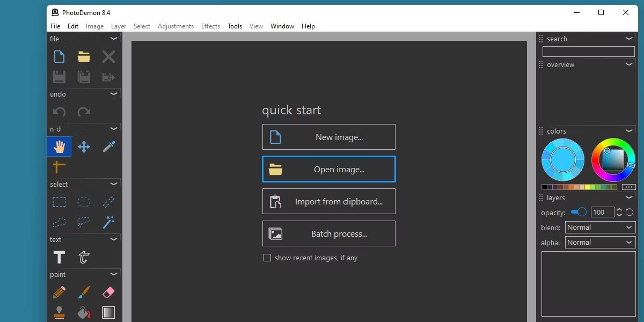644x322 pixels.
Task: Select the basic Text tool
Action: point(59,258)
